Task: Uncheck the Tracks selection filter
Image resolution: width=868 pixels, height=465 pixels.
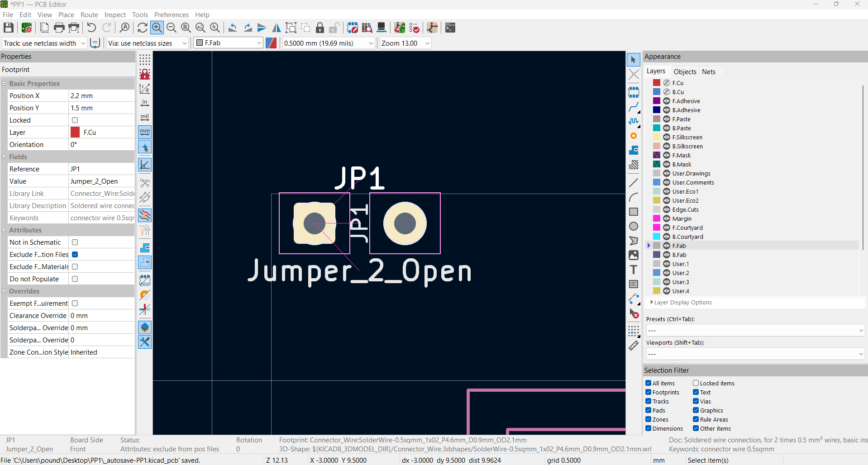Action: [x=649, y=401]
